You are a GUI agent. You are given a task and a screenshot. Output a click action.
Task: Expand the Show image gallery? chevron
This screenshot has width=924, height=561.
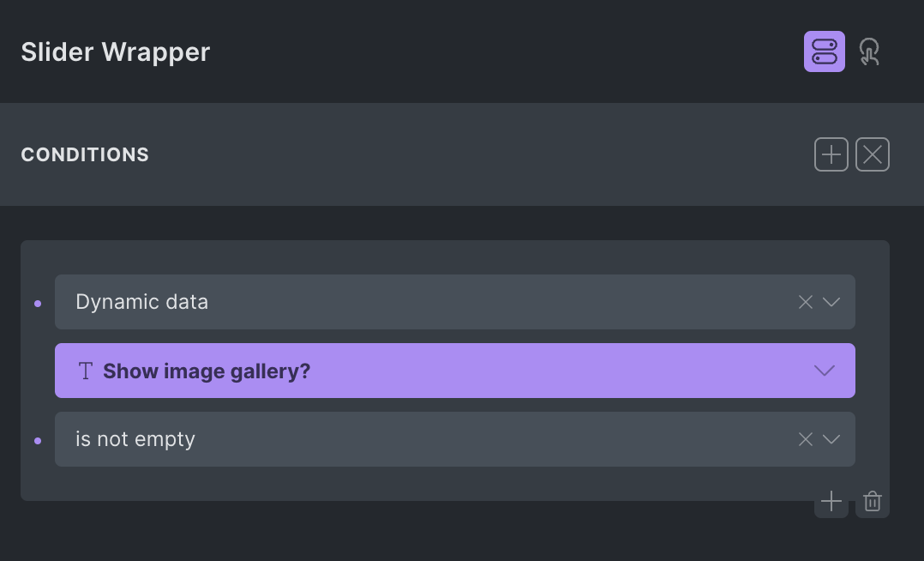click(x=824, y=371)
